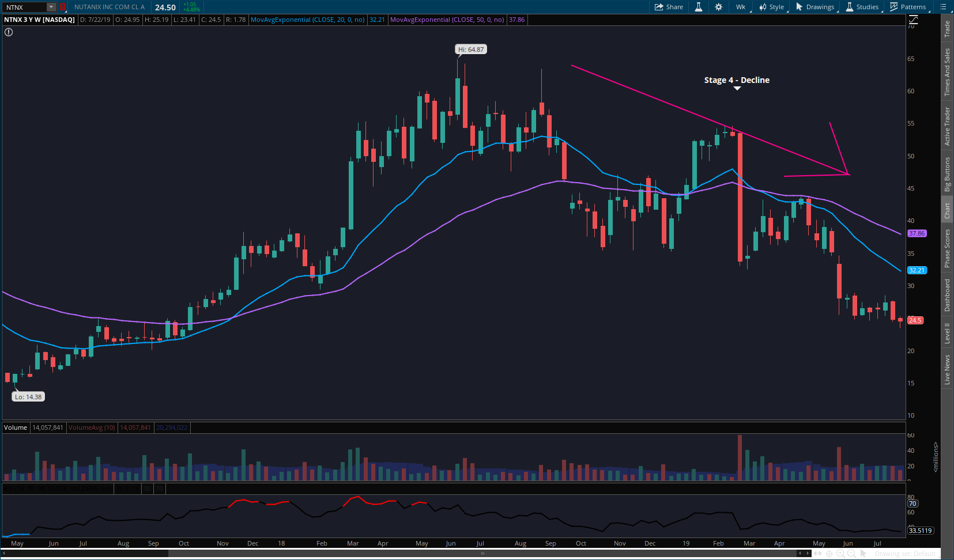The height and width of the screenshot is (560, 954).
Task: Click the price axis scale icon
Action: 912,21
